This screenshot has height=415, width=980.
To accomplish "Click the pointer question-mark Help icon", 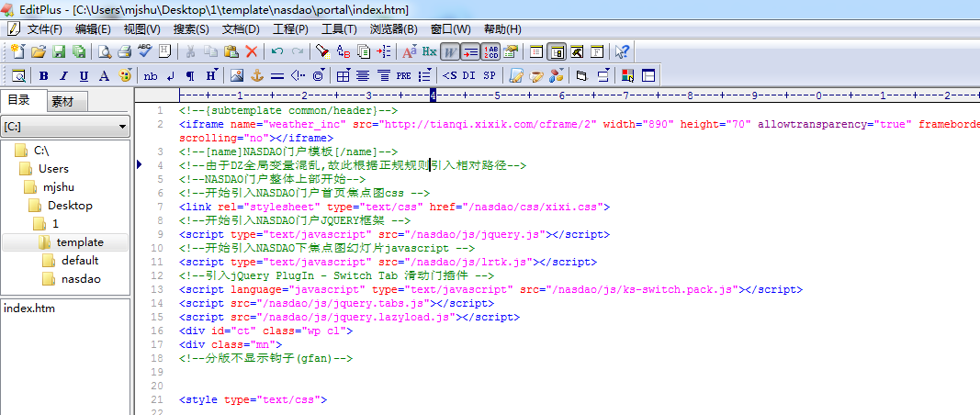I will pos(622,51).
